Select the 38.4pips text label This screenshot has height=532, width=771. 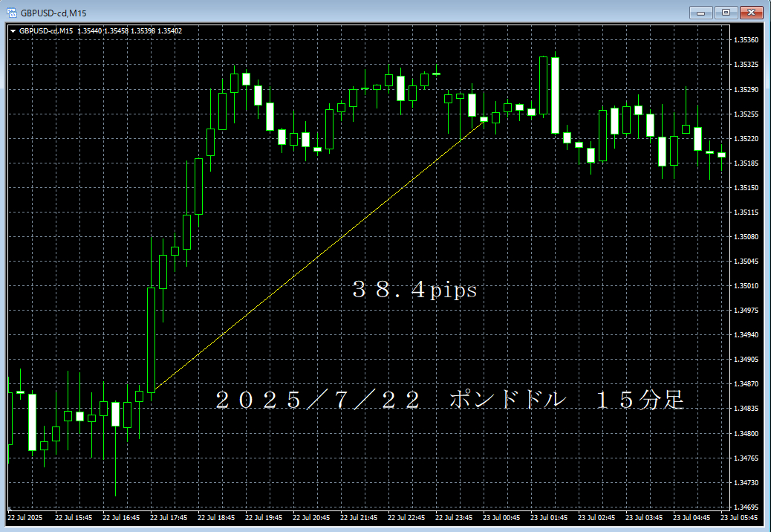414,291
